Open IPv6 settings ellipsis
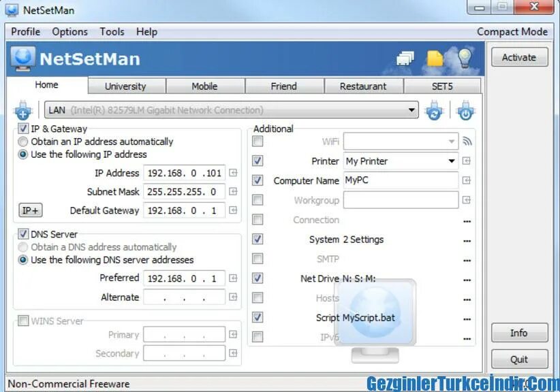 467,339
